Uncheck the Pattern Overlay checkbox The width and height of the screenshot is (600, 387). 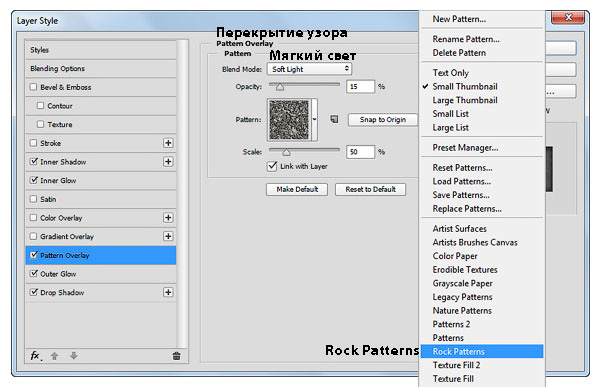tap(34, 255)
